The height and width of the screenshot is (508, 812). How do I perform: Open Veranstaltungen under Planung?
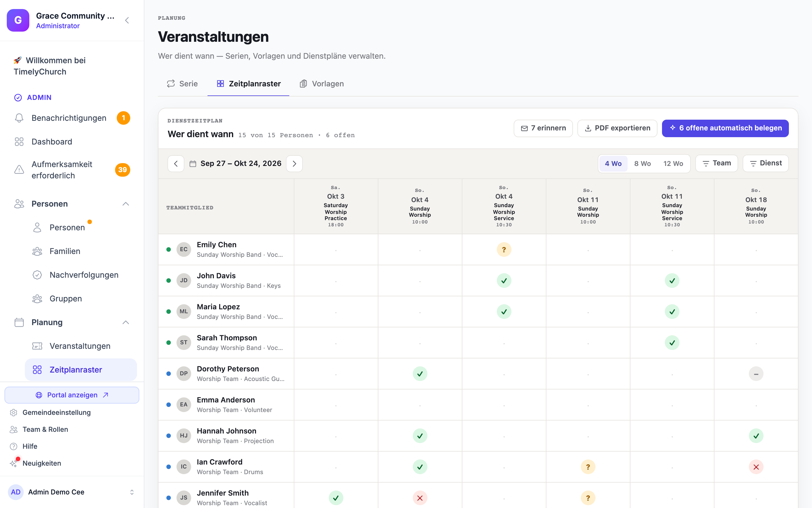tap(81, 346)
